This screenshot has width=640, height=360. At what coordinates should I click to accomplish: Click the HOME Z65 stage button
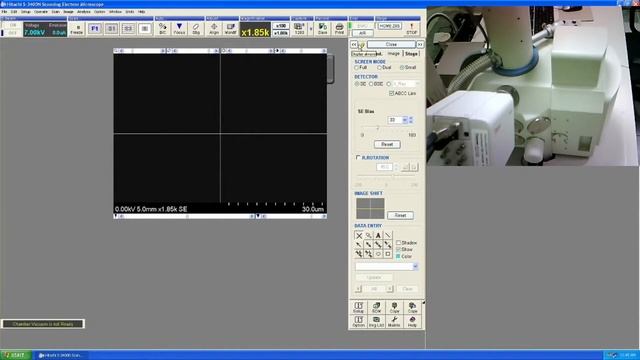pyautogui.click(x=389, y=26)
